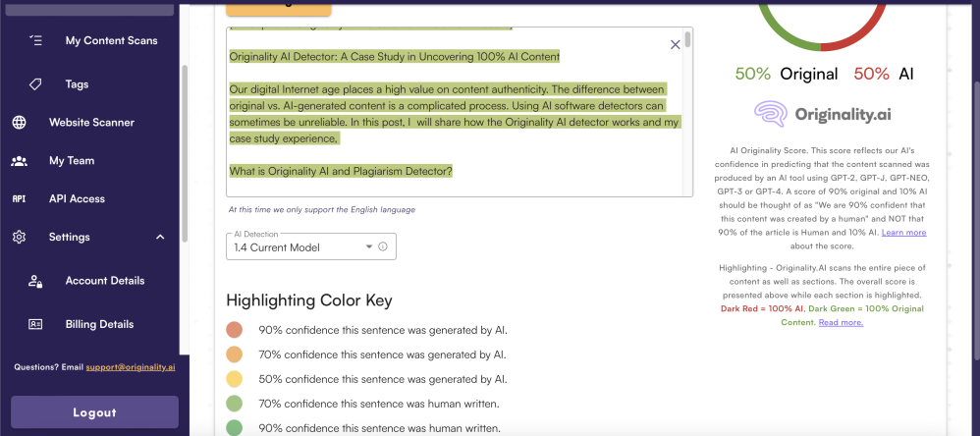
Task: Click the 90% AI confidence red swatch
Action: coord(235,330)
